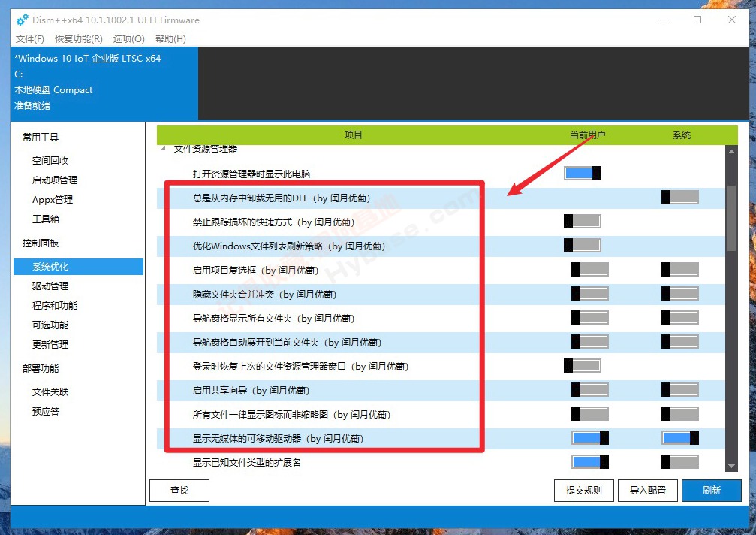
Task: Select the 启用共享向导 row label
Action: [x=251, y=390]
